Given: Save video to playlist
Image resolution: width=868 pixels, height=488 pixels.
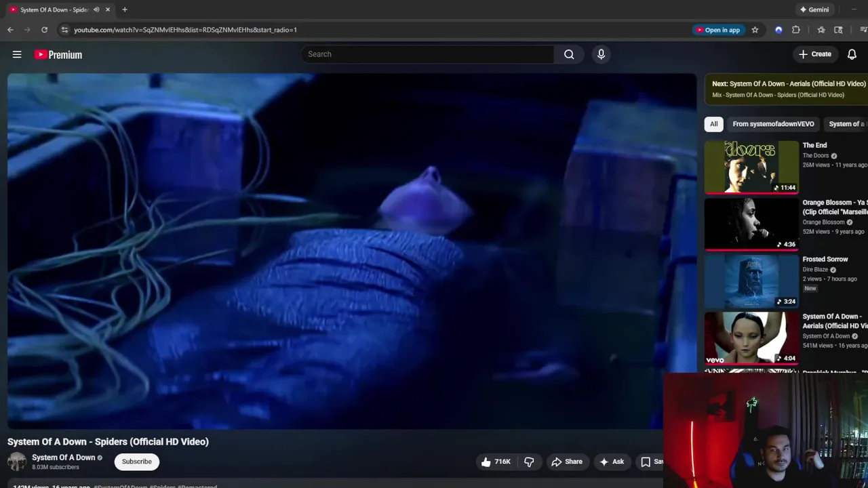Looking at the screenshot, I should (650, 462).
